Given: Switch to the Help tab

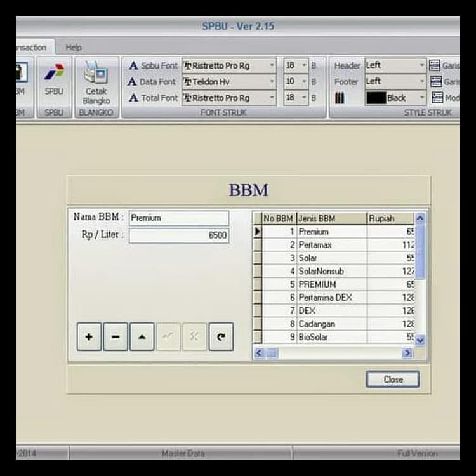Looking at the screenshot, I should tap(74, 48).
